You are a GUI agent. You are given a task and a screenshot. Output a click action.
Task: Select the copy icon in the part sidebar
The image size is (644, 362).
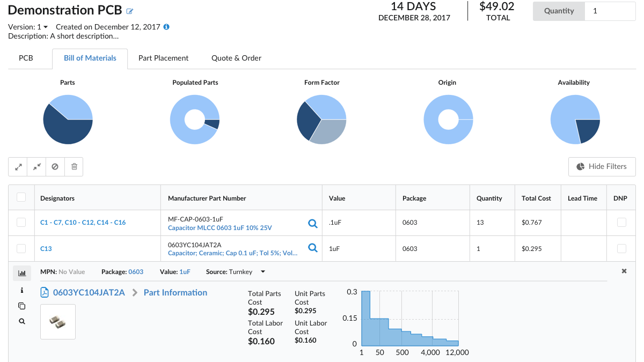22,306
